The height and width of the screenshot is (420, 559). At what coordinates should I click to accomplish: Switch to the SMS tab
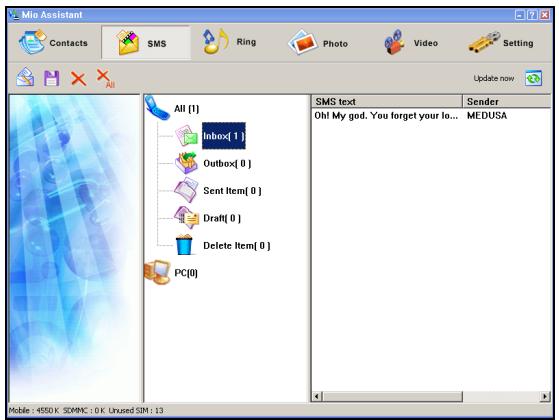tap(146, 43)
